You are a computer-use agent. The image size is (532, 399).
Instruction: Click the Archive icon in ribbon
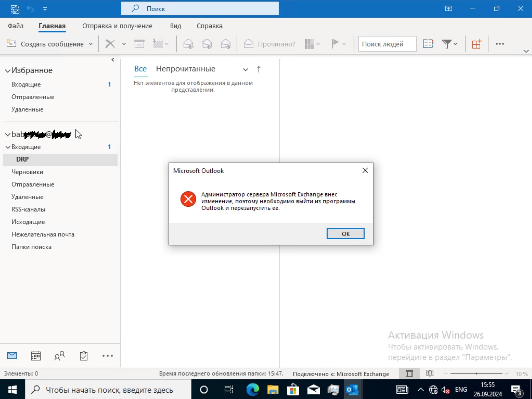[139, 44]
